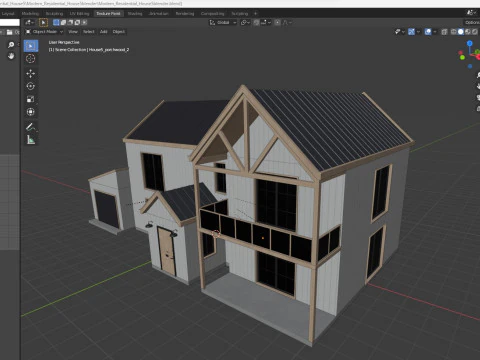Screen dimensions: 480x360
Task: Open proportional falloff dropdown
Action: coord(287,22)
